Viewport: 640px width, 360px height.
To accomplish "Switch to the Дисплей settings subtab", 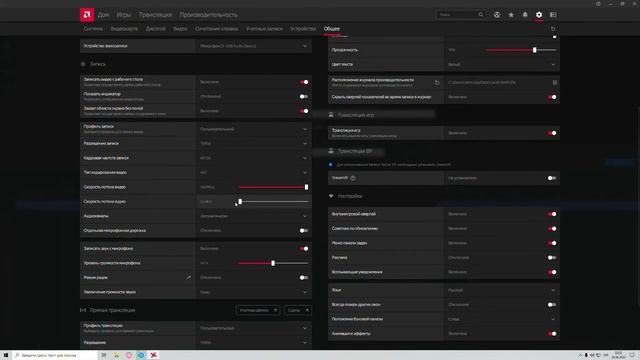I will tap(156, 29).
